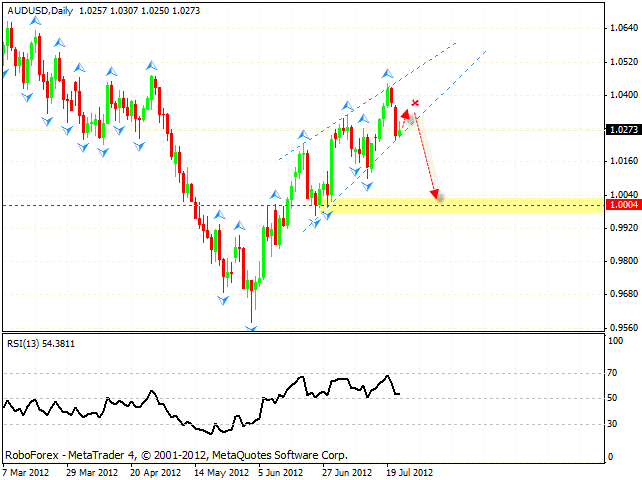This screenshot has width=642, height=480.
Task: Click the RSI scale value 30
Action: (613, 424)
